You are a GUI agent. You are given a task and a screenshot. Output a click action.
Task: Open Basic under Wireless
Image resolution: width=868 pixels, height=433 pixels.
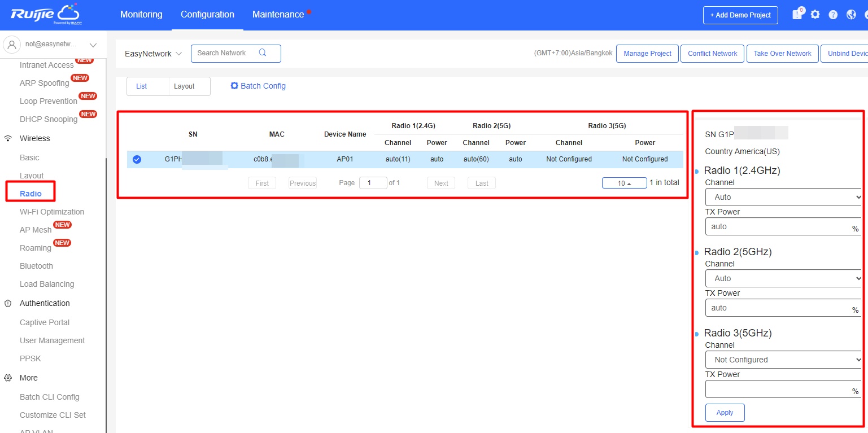29,158
